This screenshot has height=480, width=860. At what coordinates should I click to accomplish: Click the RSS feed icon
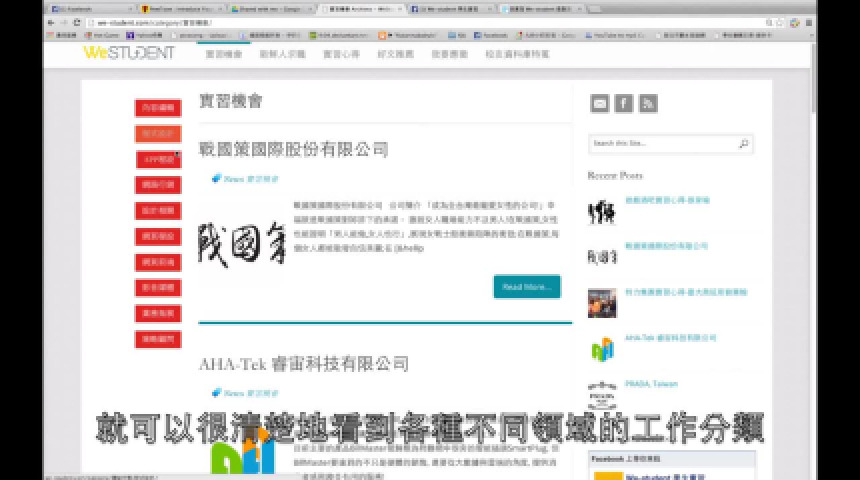(x=648, y=103)
